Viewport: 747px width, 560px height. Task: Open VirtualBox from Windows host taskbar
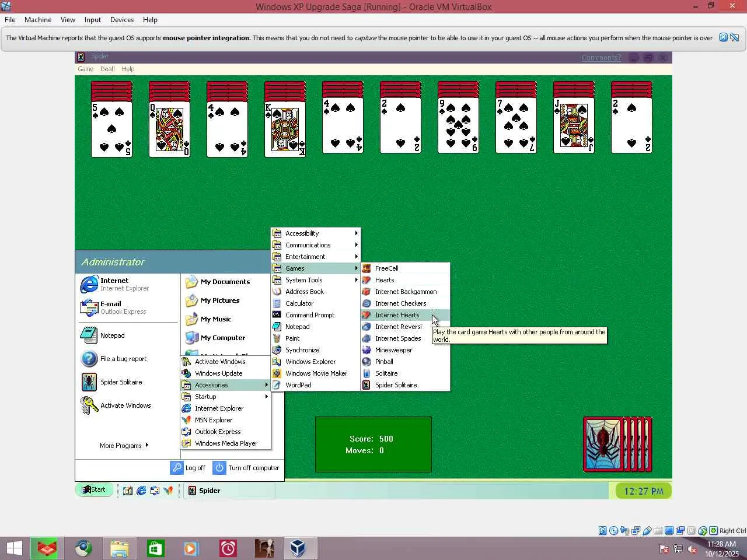[299, 548]
